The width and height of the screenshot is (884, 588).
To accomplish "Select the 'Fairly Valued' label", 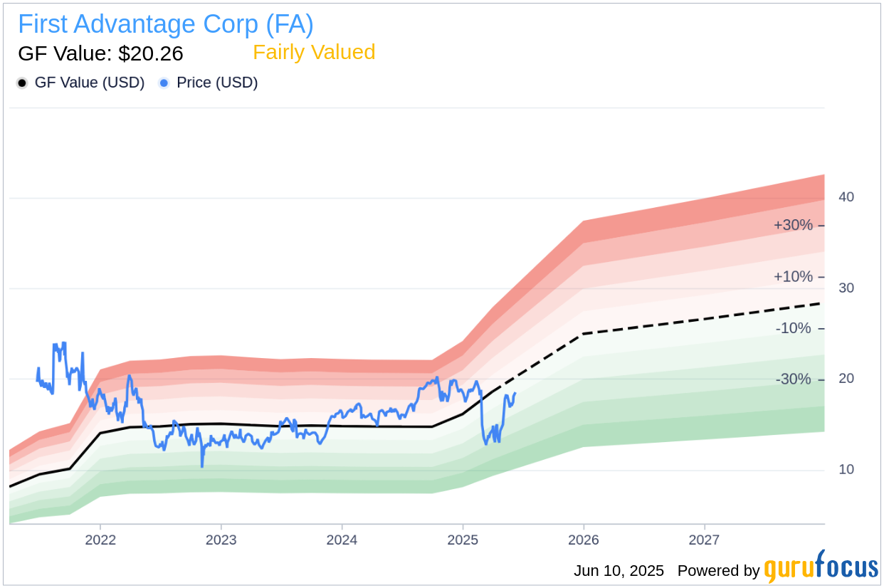I will pos(314,53).
